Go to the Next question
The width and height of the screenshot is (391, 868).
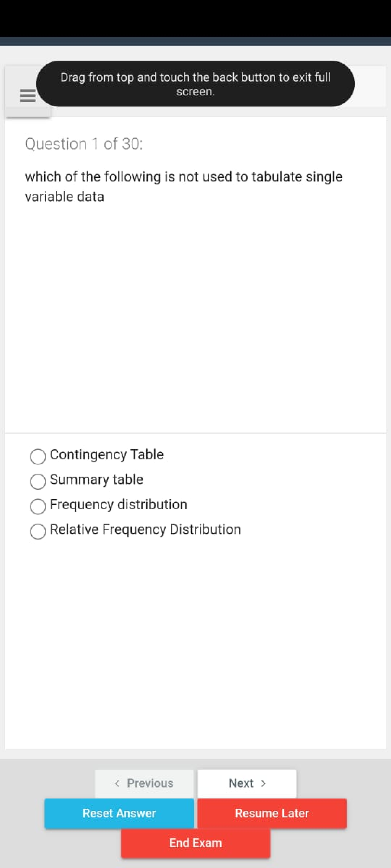point(247,783)
